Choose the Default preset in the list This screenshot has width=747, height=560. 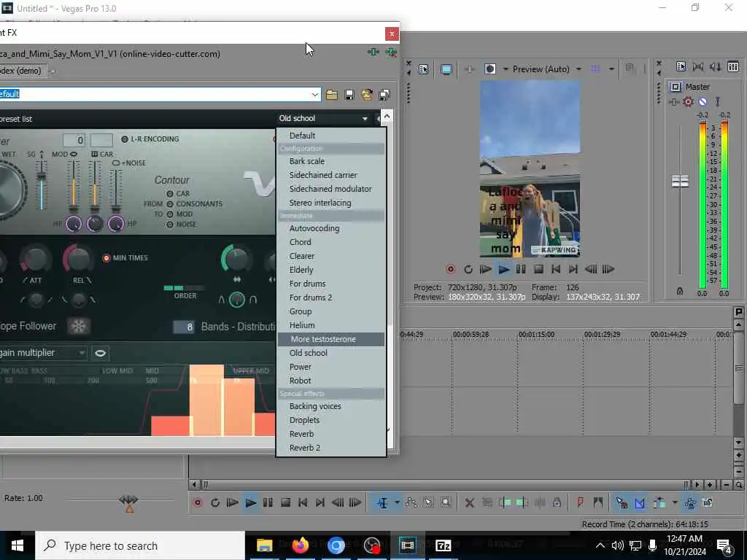coord(331,136)
